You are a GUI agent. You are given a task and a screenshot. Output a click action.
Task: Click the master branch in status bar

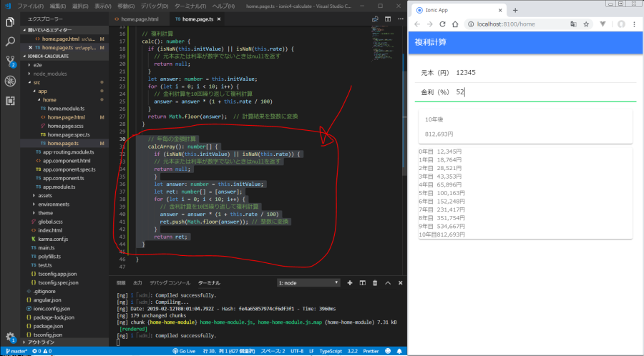[x=16, y=351]
